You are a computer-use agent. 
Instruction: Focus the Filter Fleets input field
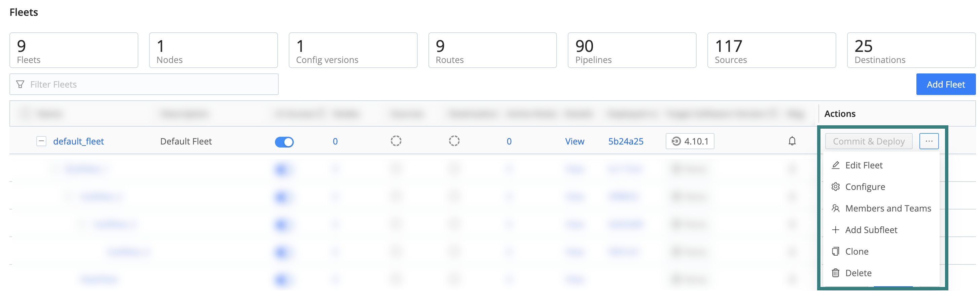pos(152,84)
